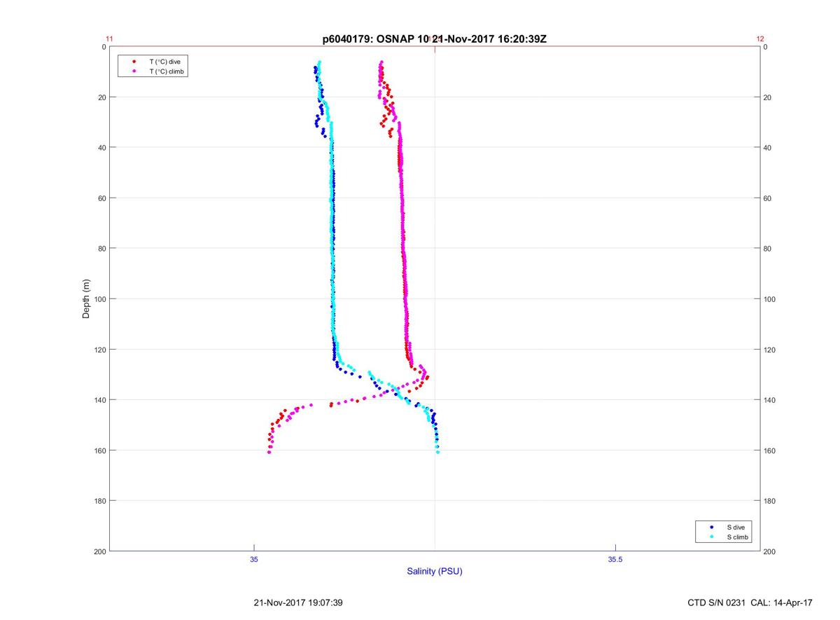
Task: Click the '80' tick on the right depth axis
Action: click(x=768, y=249)
